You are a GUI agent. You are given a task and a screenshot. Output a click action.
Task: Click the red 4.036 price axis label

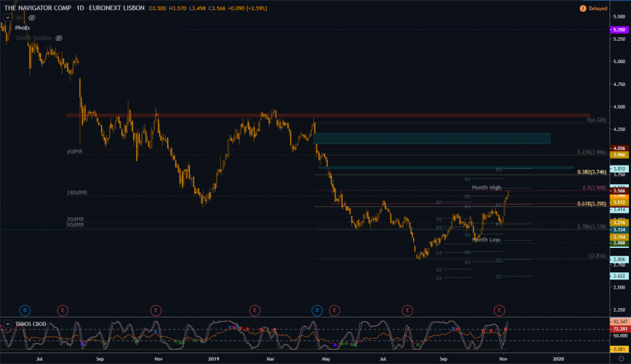(620, 148)
